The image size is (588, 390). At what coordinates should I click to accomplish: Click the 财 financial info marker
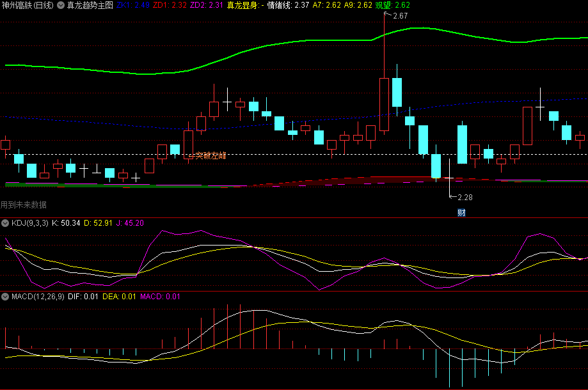pyautogui.click(x=461, y=213)
